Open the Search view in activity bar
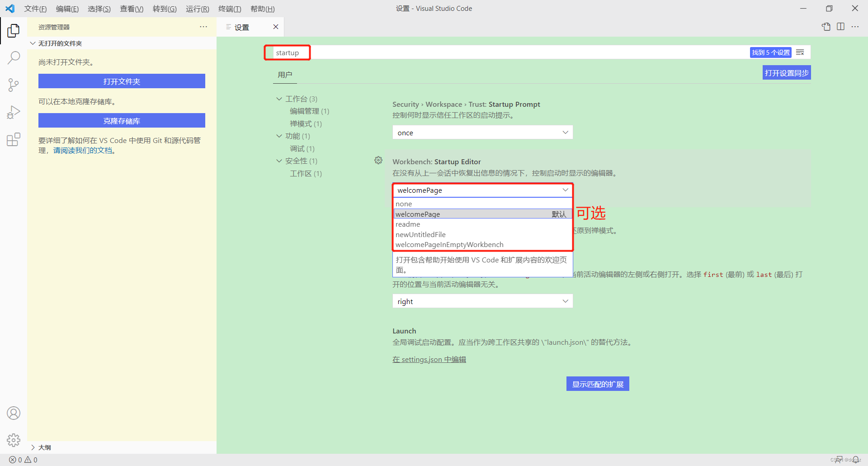The image size is (868, 466). click(x=14, y=57)
